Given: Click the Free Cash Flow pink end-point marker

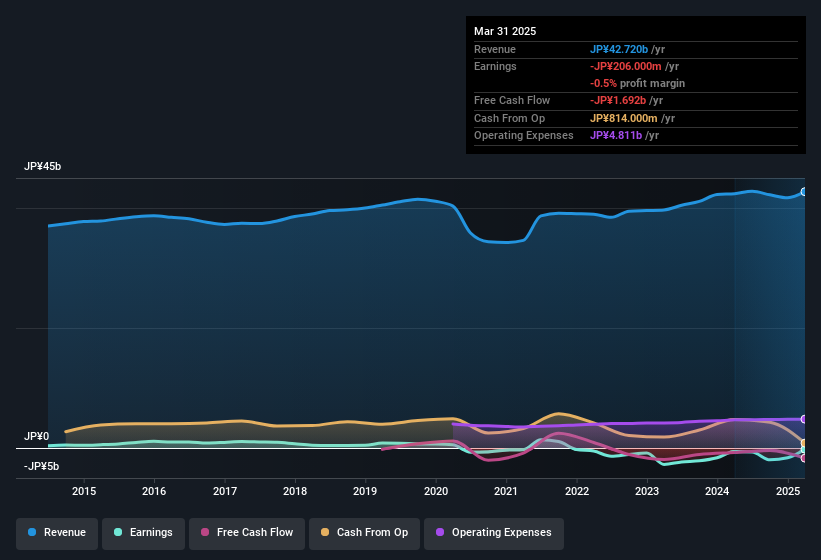Looking at the screenshot, I should tap(804, 458).
